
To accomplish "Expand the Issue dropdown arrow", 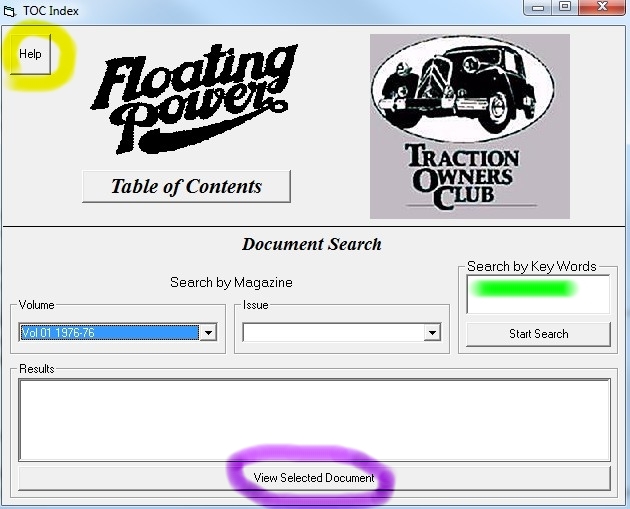I will tap(432, 333).
